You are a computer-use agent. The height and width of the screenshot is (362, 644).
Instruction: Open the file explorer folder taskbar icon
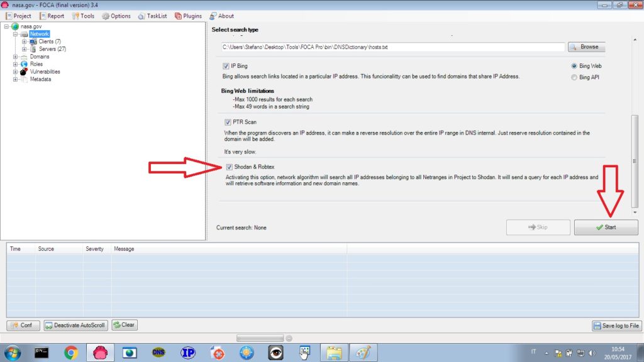(334, 353)
